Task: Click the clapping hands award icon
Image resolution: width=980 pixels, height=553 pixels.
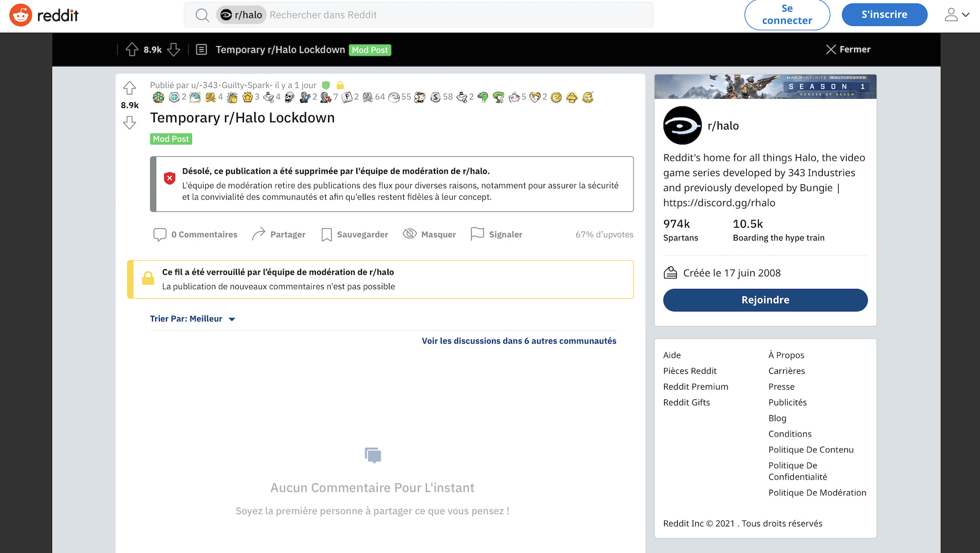Action: click(232, 97)
